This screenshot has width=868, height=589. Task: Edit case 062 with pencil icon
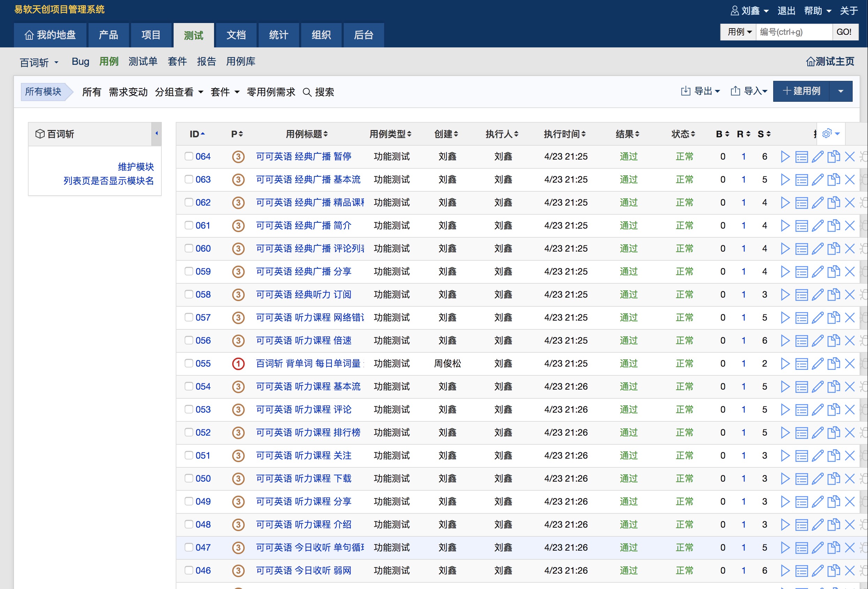tap(817, 203)
